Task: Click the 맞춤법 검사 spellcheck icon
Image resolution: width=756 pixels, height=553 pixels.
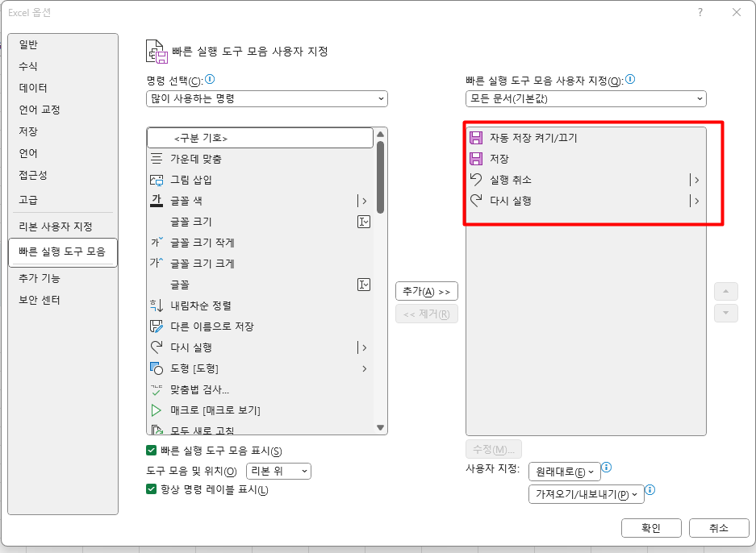Action: pos(157,389)
